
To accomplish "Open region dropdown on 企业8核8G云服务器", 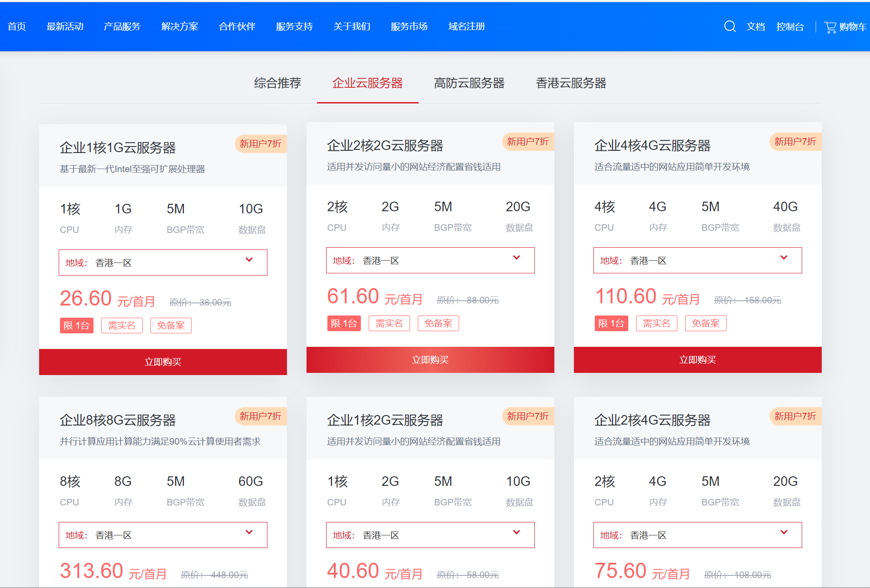I will coord(163,535).
